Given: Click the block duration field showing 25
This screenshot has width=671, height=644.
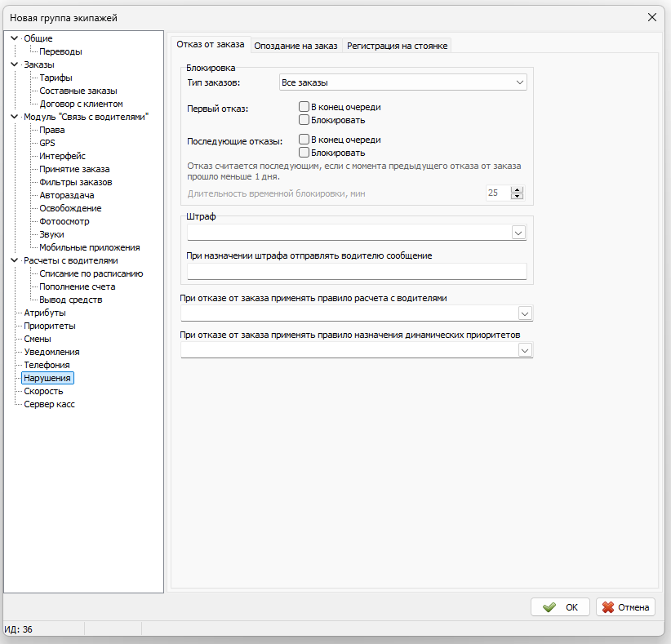Looking at the screenshot, I should coord(498,193).
